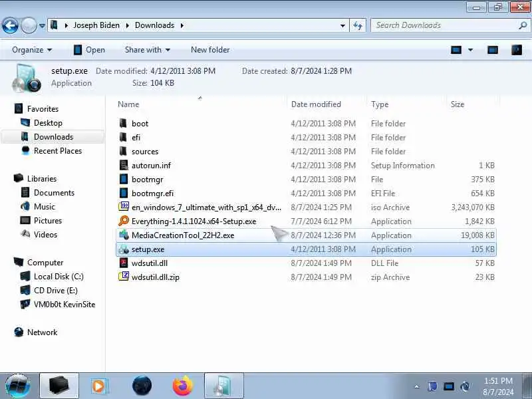Select the wdsutil.dll file icon

tap(124, 263)
